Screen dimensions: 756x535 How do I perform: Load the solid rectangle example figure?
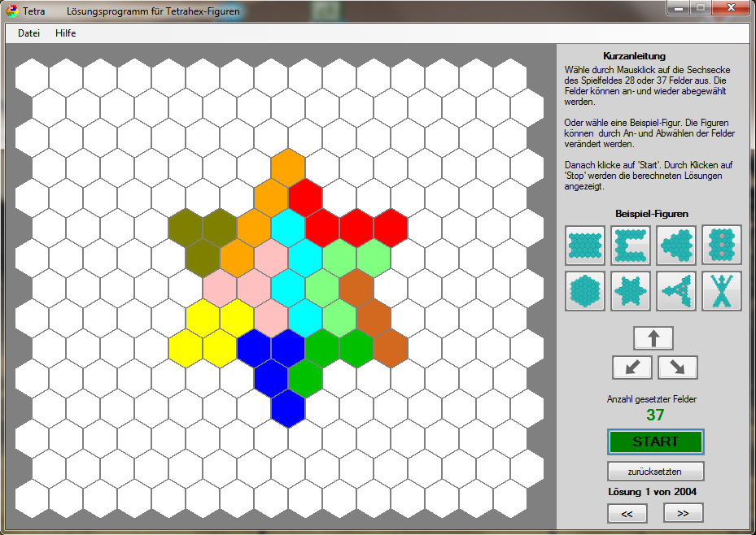(585, 245)
